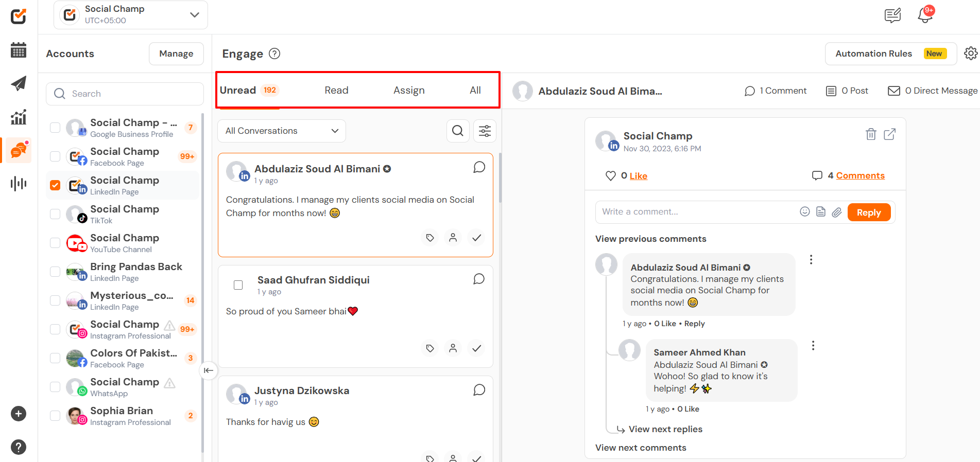Click the plus add icon in sidebar

[19, 414]
